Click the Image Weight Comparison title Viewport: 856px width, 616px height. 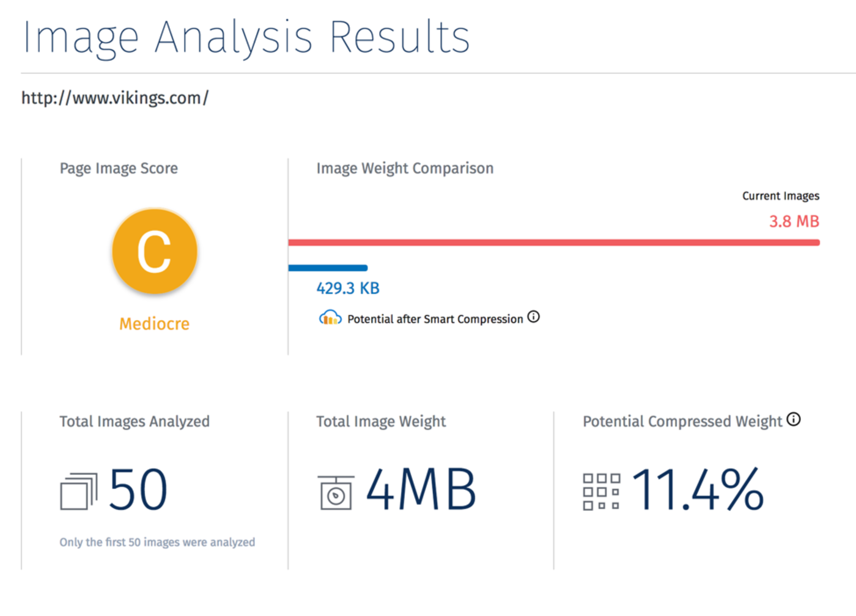point(405,168)
